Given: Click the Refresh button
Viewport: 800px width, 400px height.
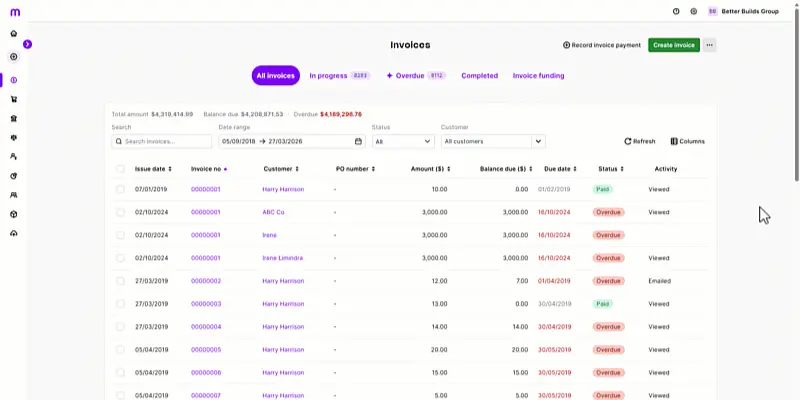Looking at the screenshot, I should click(x=640, y=141).
